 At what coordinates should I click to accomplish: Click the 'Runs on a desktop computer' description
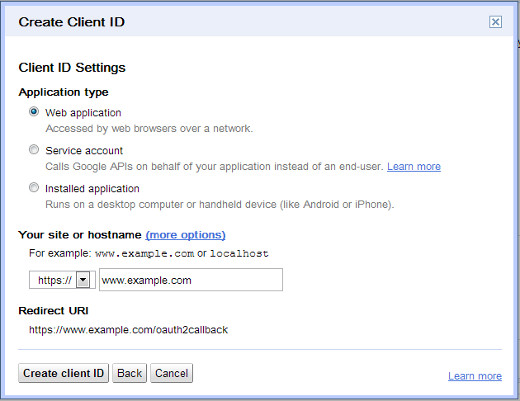[x=220, y=204]
